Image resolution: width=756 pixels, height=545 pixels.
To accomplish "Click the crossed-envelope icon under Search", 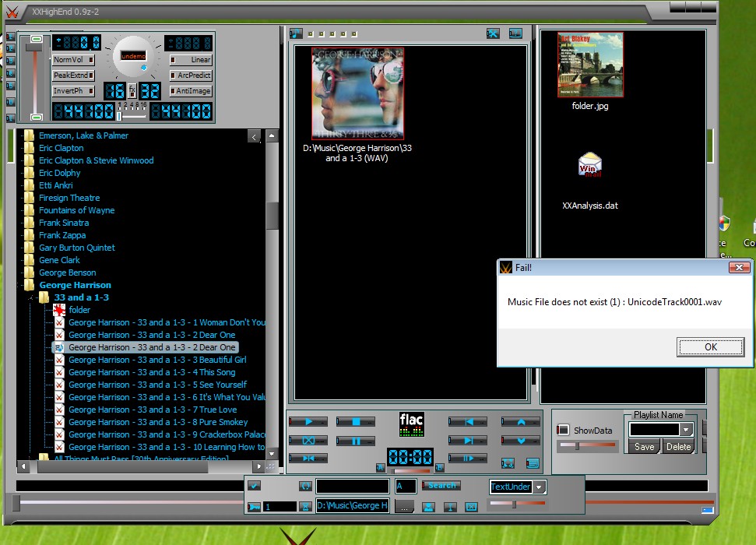I will tap(472, 506).
